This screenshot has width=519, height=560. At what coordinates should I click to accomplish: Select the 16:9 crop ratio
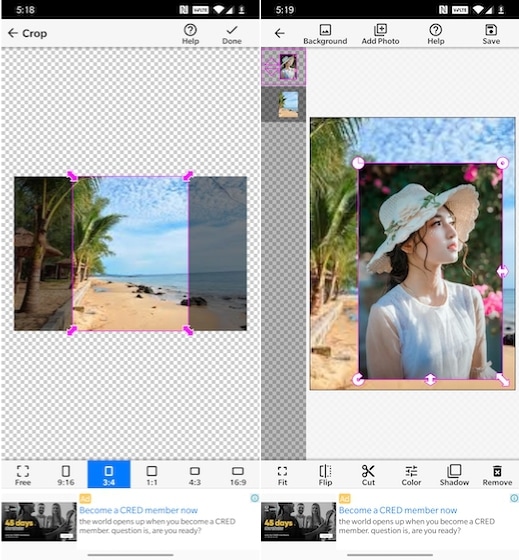coord(238,475)
